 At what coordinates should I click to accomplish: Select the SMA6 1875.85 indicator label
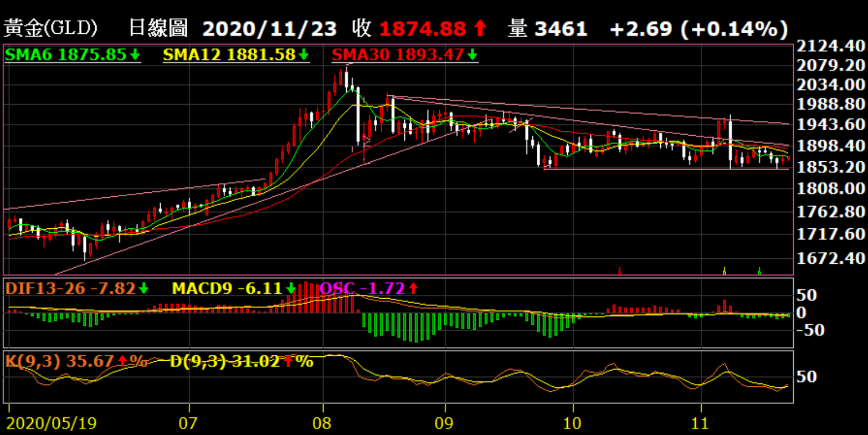(65, 55)
